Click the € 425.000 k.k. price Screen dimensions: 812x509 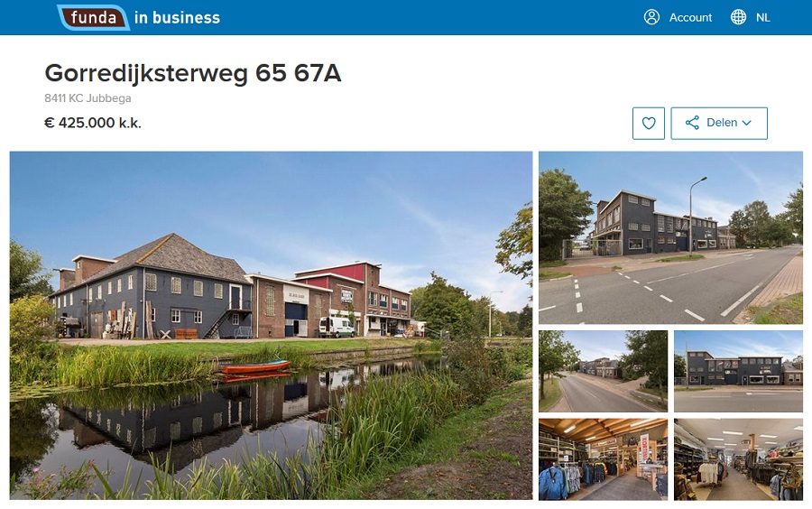pos(93,123)
